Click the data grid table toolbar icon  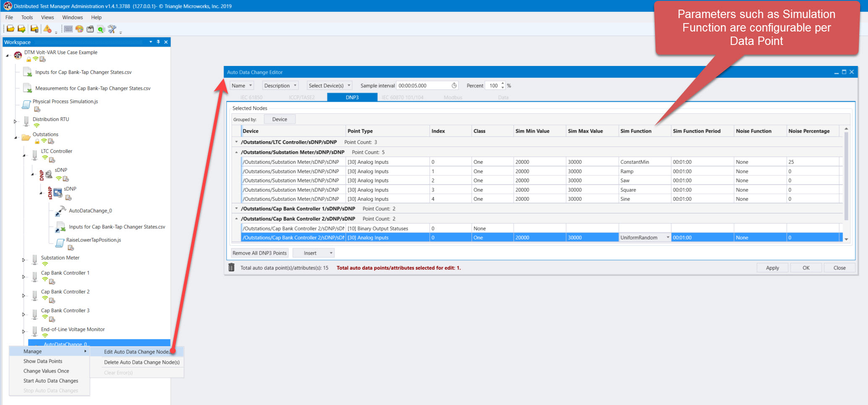point(68,29)
